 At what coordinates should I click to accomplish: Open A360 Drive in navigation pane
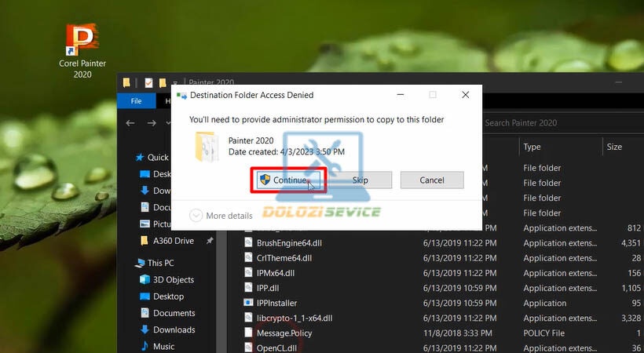[174, 241]
